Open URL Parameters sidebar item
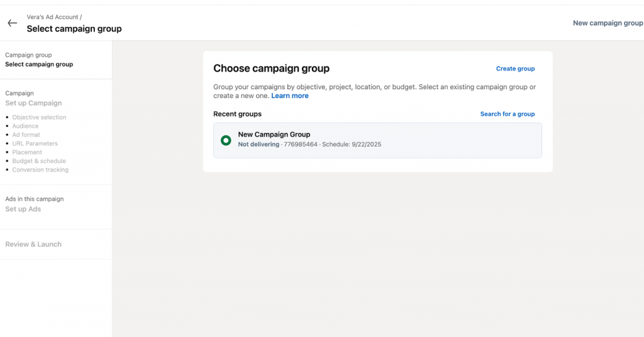The image size is (644, 337). (35, 143)
